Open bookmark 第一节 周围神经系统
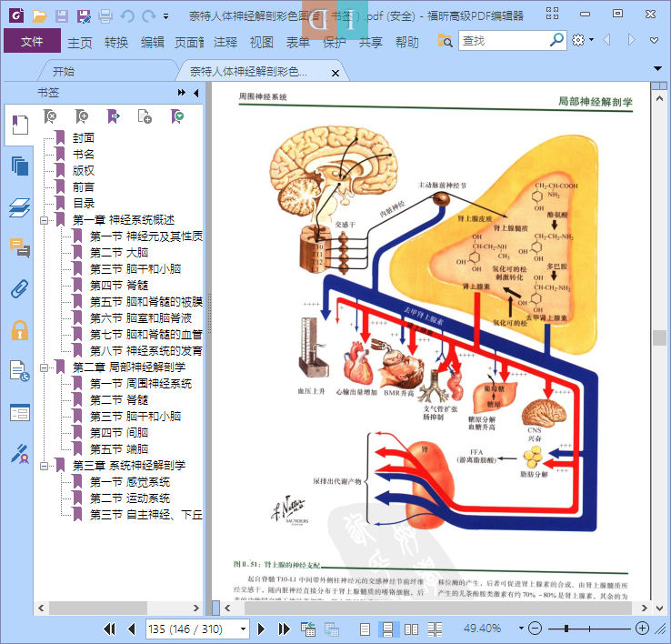Viewport: 671px width, 644px height. click(141, 384)
